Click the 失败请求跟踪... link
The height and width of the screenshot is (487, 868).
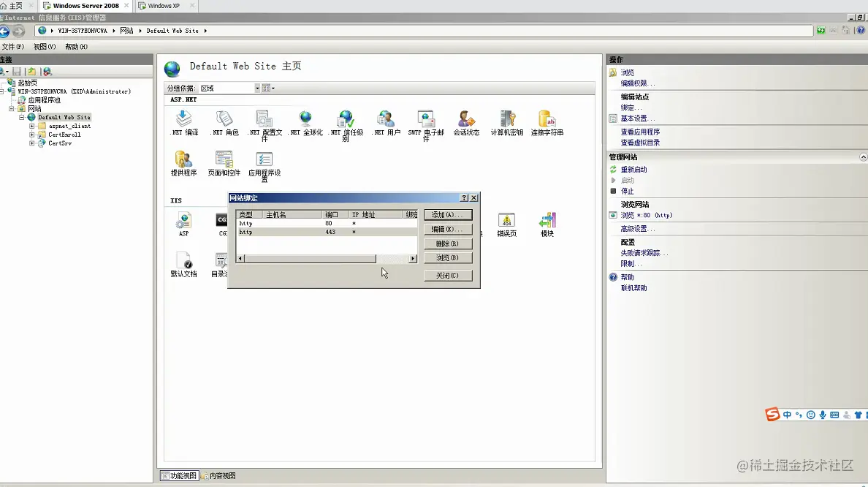pos(644,253)
